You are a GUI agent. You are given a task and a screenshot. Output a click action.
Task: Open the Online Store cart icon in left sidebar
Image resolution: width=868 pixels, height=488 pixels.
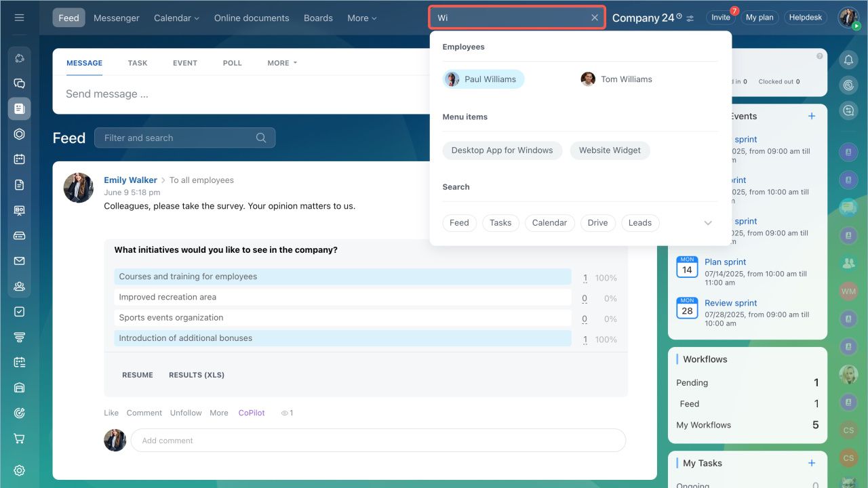(x=19, y=439)
